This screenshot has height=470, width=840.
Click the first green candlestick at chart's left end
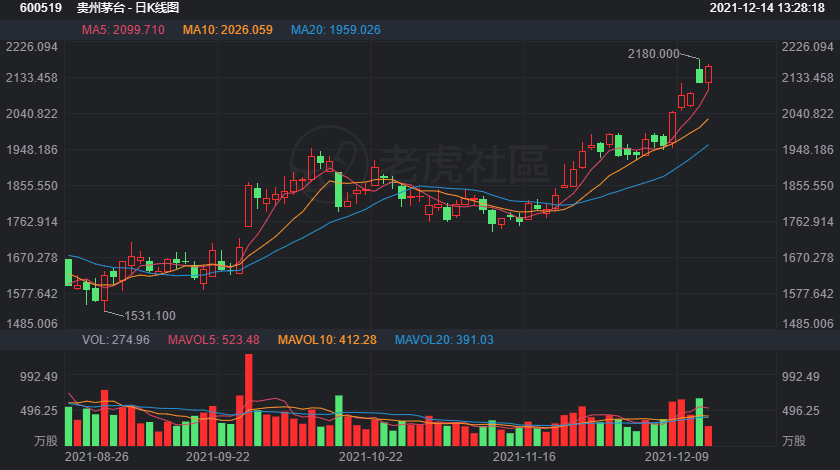(x=69, y=272)
